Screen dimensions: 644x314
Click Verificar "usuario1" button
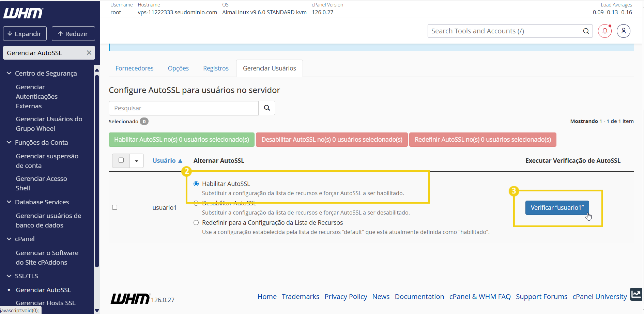click(x=557, y=208)
